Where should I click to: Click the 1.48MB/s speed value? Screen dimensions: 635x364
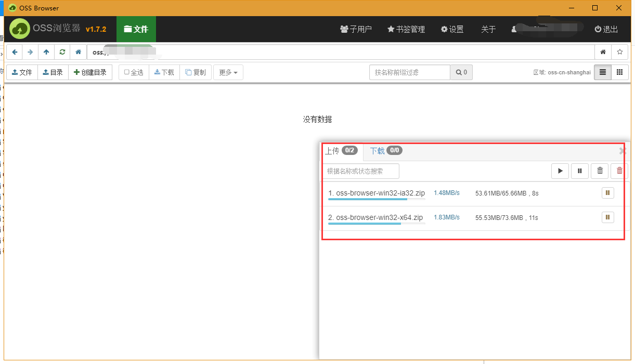[x=447, y=193]
